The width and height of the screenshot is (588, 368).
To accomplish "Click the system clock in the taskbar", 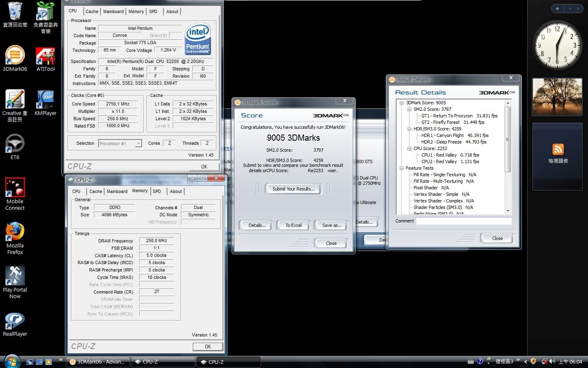I will (570, 362).
